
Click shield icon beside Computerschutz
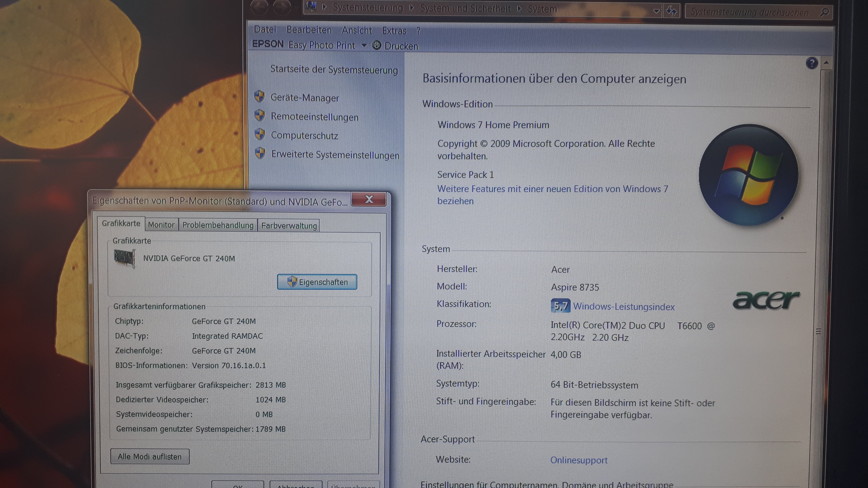(x=259, y=134)
